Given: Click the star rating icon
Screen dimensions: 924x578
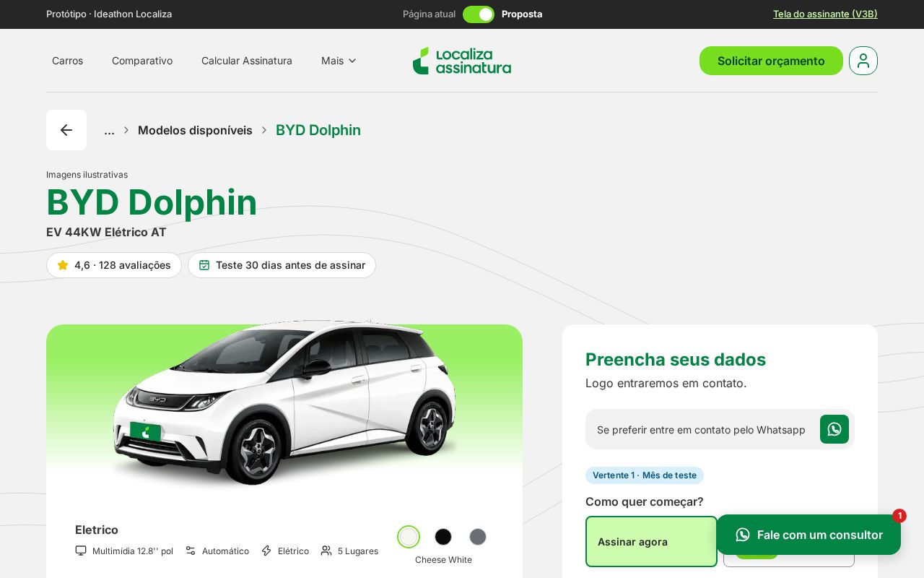Looking at the screenshot, I should (63, 265).
